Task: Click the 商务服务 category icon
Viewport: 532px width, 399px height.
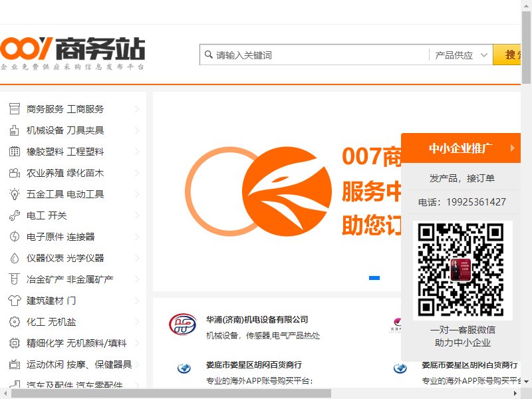Action: (14, 109)
